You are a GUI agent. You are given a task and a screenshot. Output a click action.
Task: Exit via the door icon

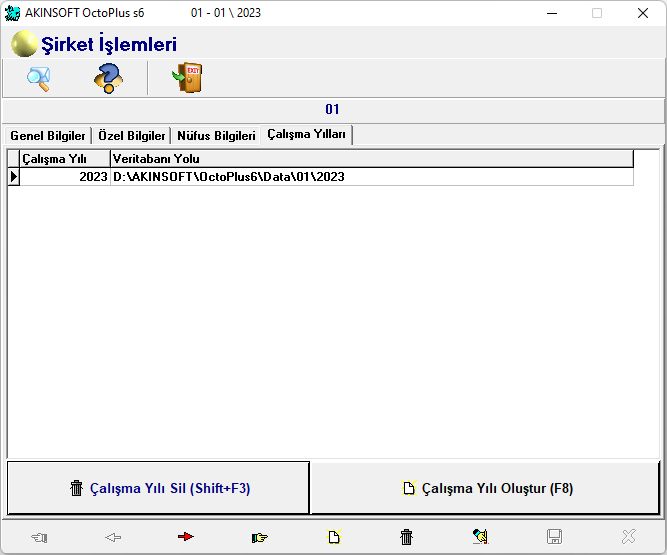(x=187, y=78)
